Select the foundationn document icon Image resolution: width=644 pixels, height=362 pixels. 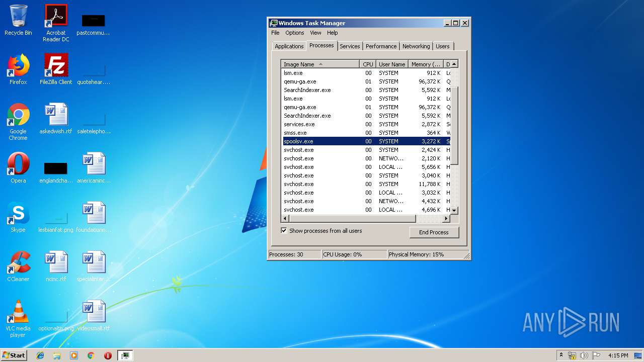(x=94, y=217)
